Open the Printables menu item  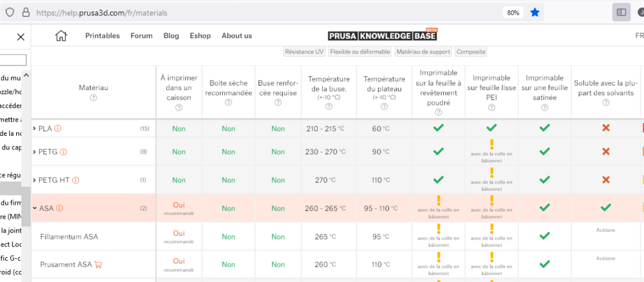[102, 36]
